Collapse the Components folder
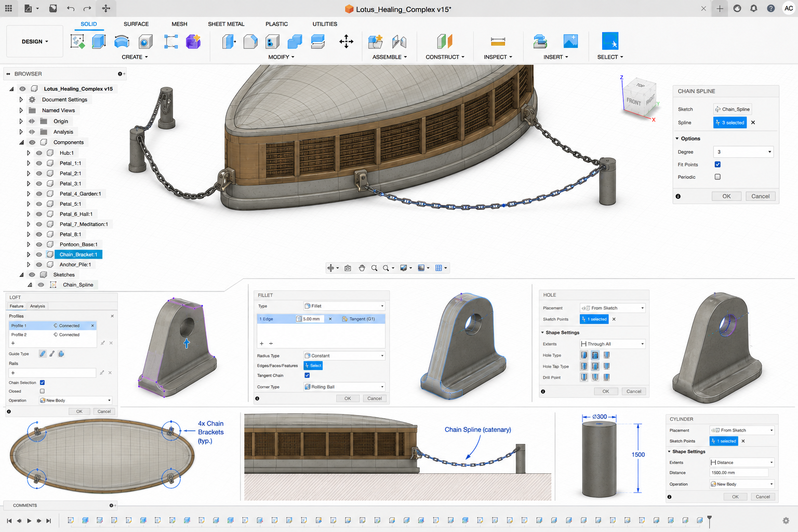Image resolution: width=798 pixels, height=532 pixels. tap(21, 142)
